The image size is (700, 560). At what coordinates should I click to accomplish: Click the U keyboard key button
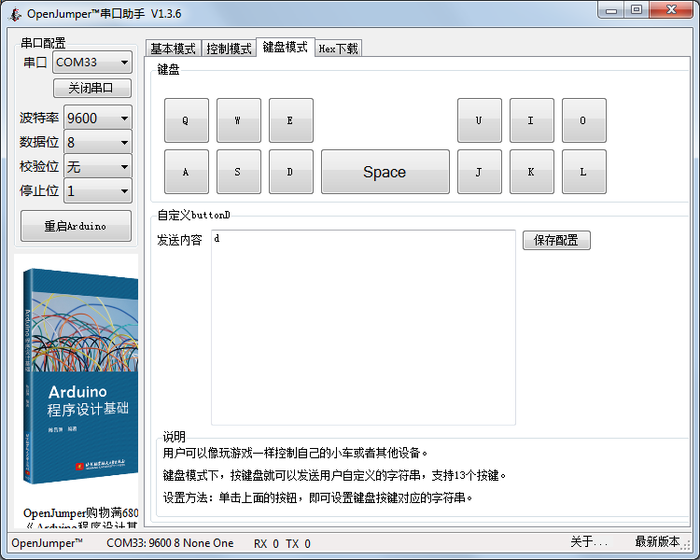(479, 121)
